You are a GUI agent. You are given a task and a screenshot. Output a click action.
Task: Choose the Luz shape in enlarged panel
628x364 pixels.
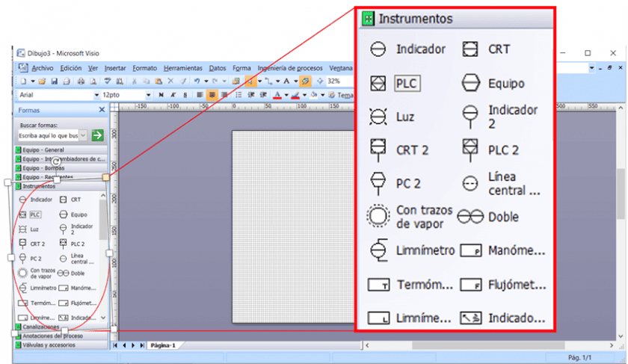[392, 117]
